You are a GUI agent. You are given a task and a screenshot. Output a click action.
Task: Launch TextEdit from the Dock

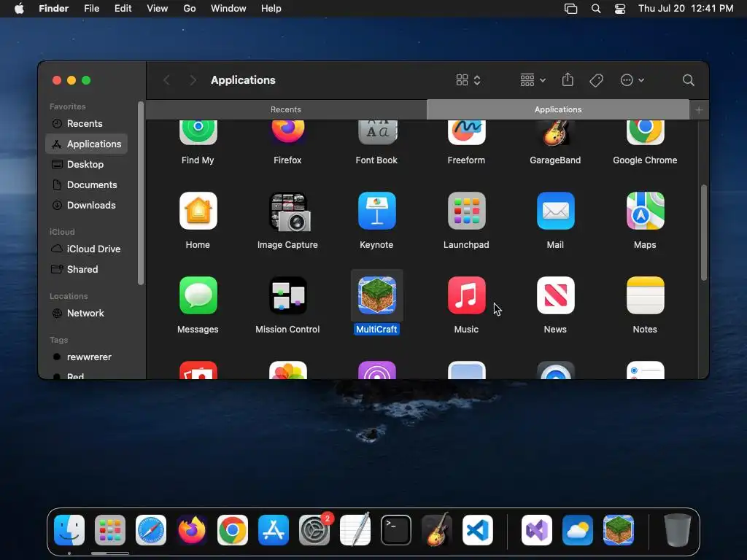[355, 529]
